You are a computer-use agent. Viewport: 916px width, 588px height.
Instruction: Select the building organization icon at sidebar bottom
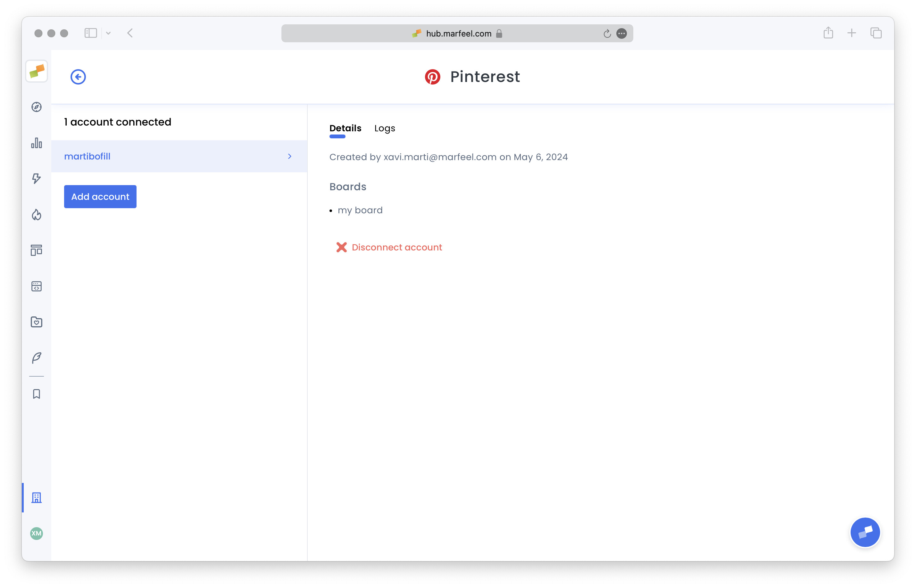(36, 497)
